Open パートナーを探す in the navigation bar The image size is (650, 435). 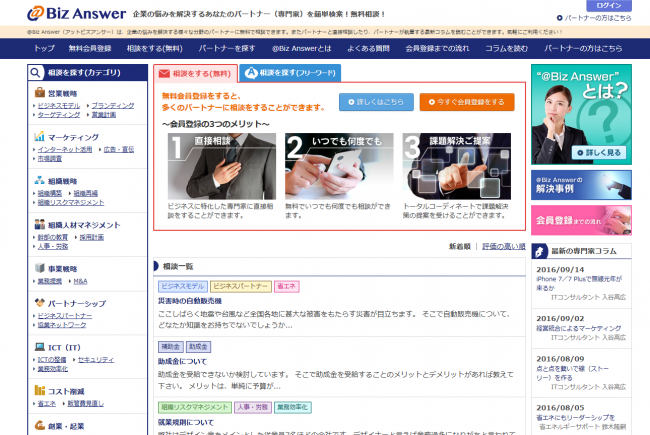coord(227,49)
